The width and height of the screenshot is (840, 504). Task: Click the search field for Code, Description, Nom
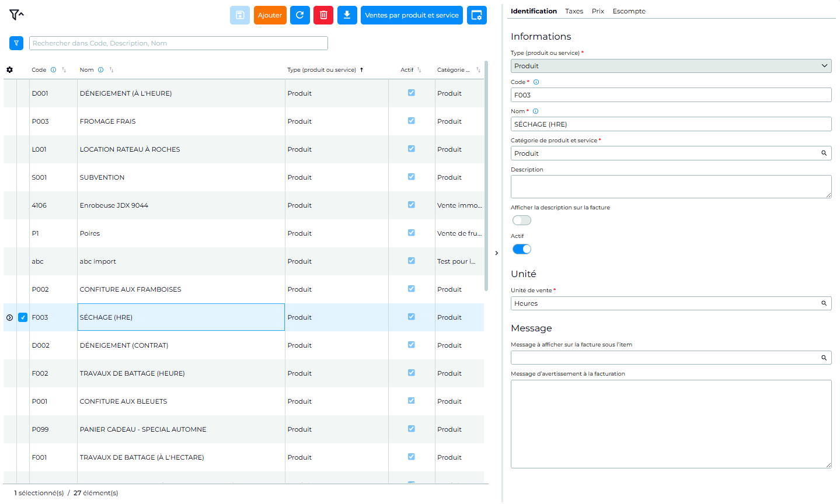tap(179, 43)
